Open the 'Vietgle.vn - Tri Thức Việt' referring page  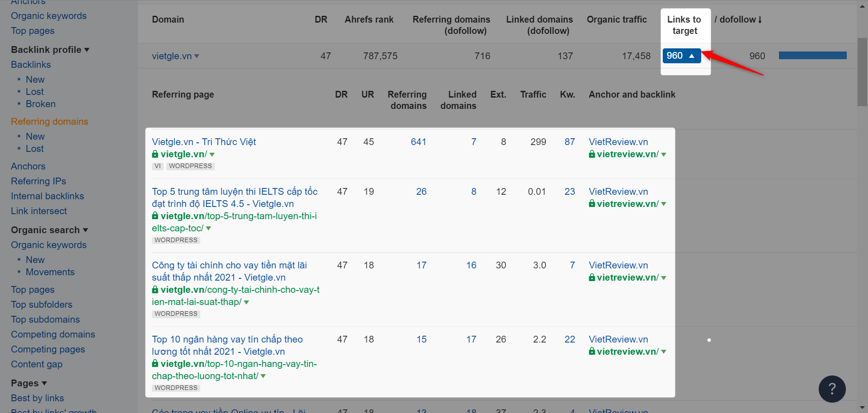pyautogui.click(x=204, y=142)
